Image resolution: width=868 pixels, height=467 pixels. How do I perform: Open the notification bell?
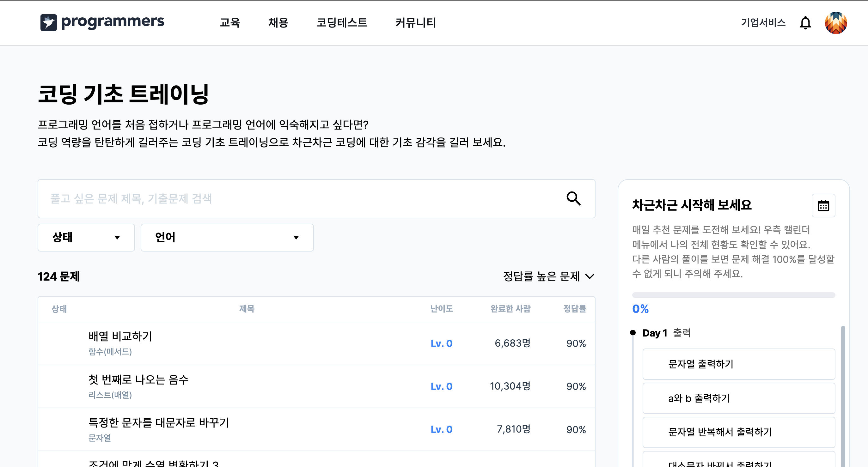click(805, 22)
